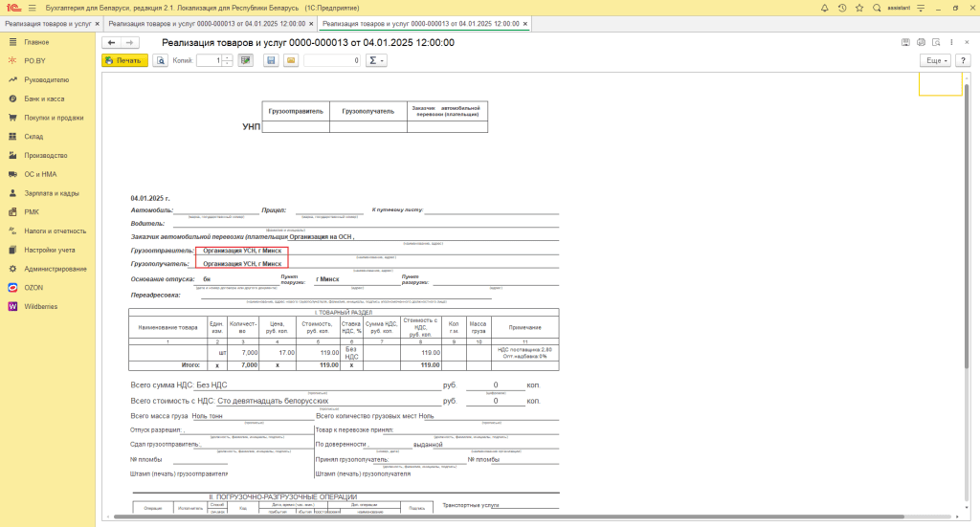Click the Грузоотправитель header cell in УНП table
The height and width of the screenshot is (527, 980).
click(296, 111)
